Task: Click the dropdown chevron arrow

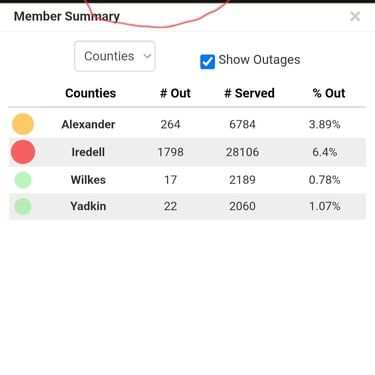Action: click(147, 56)
